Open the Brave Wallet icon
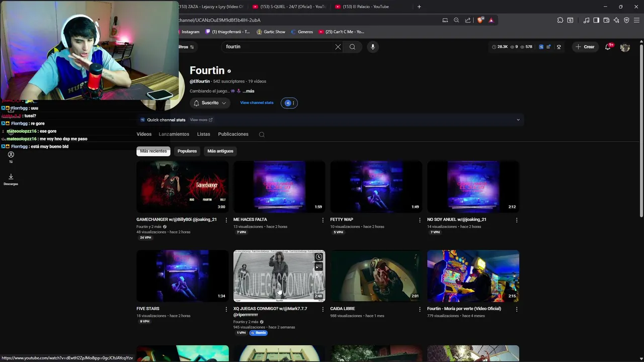 click(606, 20)
